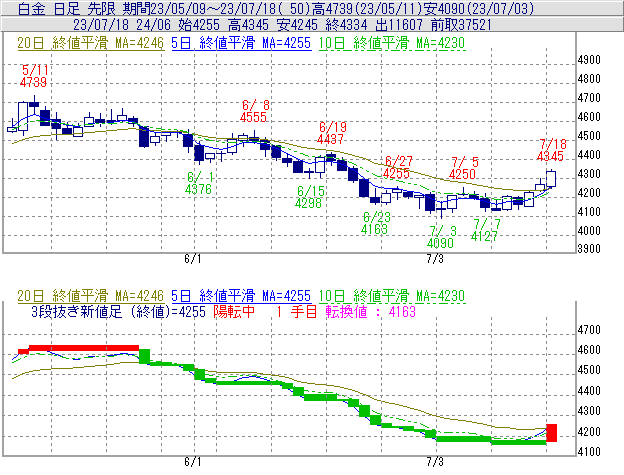This screenshot has height=475, width=624.
Task: Click the 3段抜き新値足 (終値)=4255 label
Action: coord(119,311)
